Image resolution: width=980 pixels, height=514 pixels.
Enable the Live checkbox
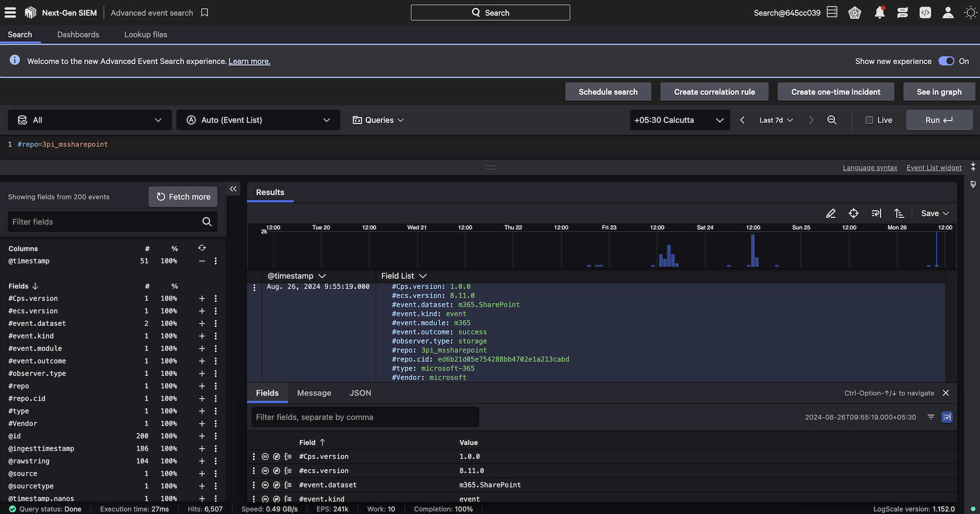coord(869,120)
